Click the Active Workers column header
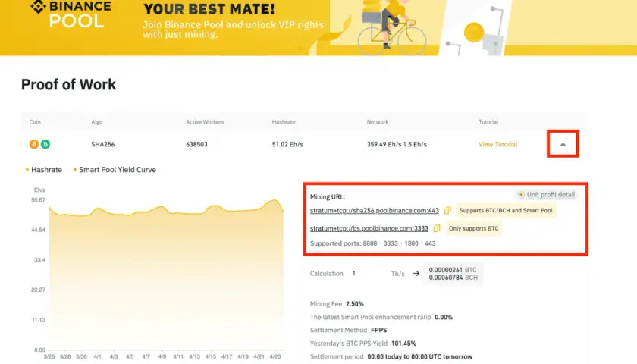The width and height of the screenshot is (637, 364). click(x=205, y=122)
